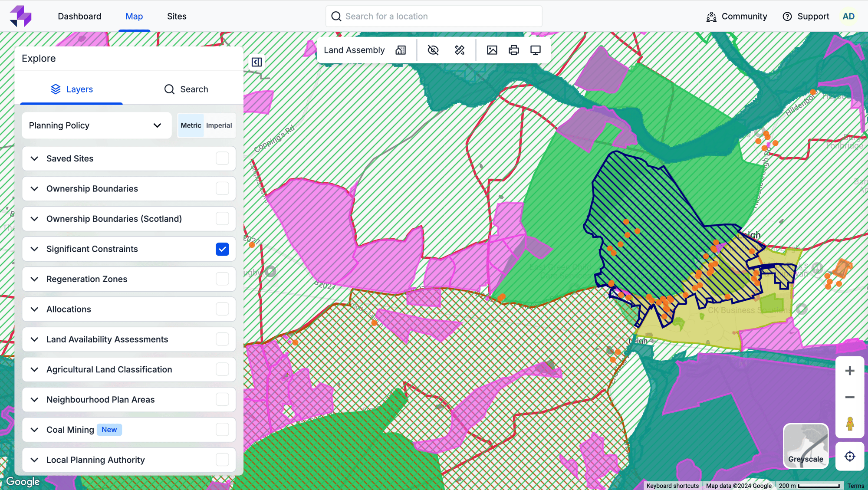Enable Agricultural Land Classification checkbox
This screenshot has height=490, width=868.
pyautogui.click(x=222, y=369)
